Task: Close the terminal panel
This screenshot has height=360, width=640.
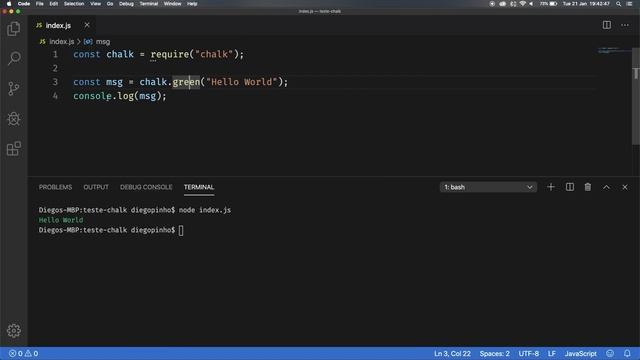Action: click(625, 187)
